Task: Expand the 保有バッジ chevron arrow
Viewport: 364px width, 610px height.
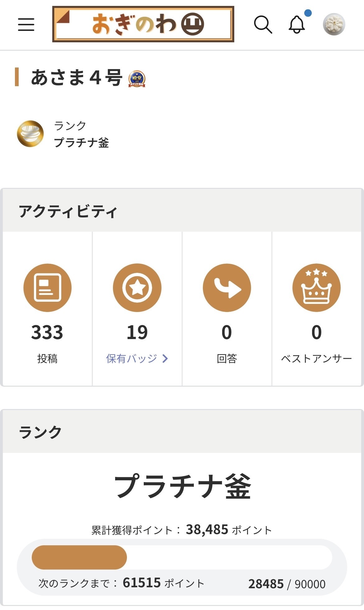Action: pos(165,359)
